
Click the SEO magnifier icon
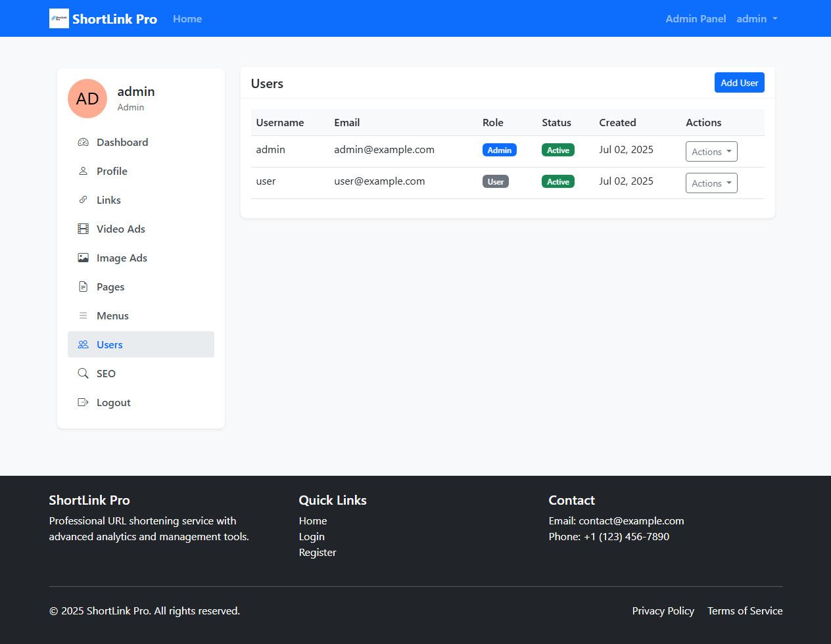click(83, 373)
